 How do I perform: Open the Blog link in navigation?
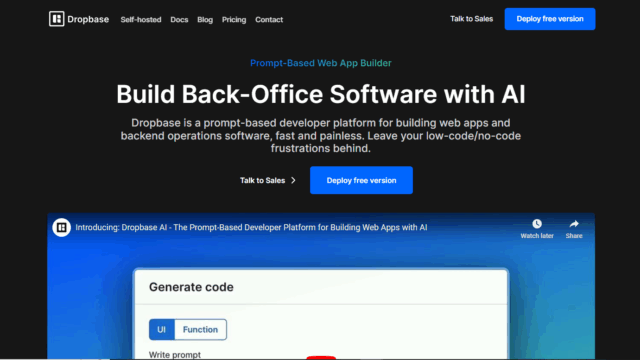point(205,20)
